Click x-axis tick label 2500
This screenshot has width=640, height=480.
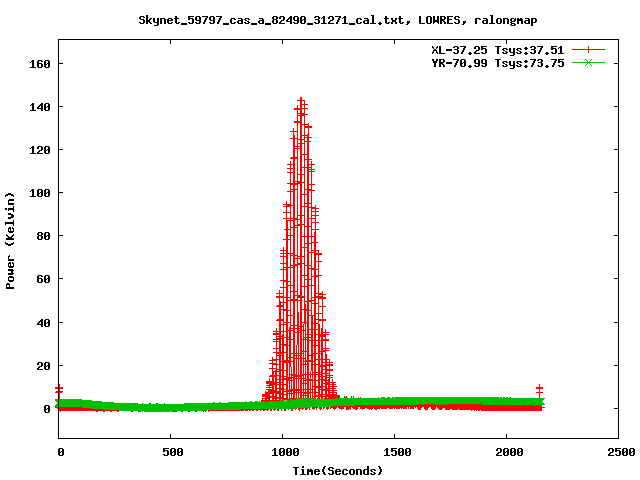coord(621,452)
